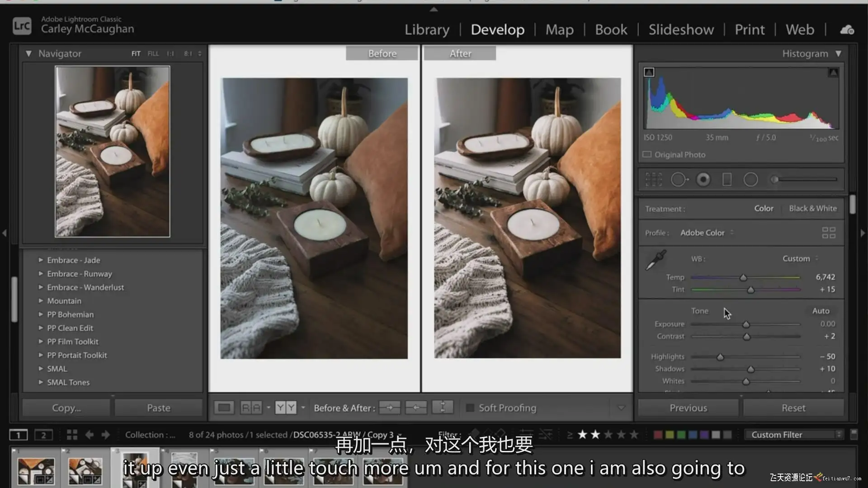Toggle the shadow clipping indicator in histogram
Screen dimensions: 868x488
(x=649, y=72)
